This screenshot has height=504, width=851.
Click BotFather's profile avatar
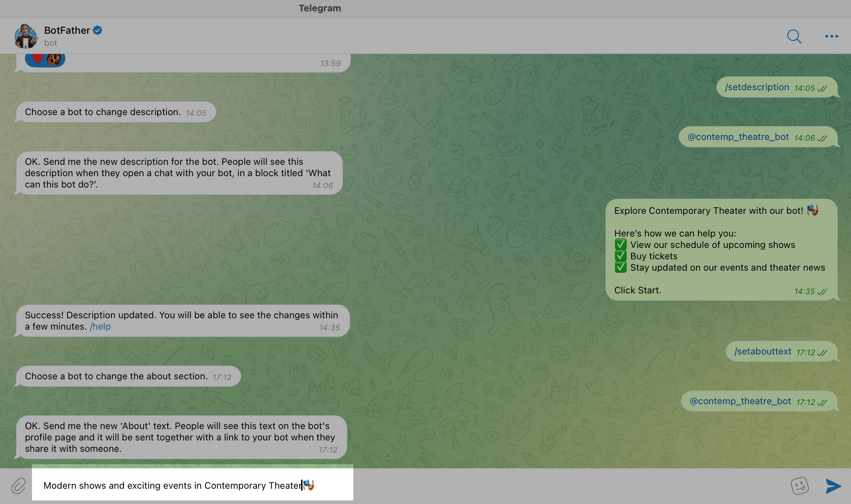tap(26, 36)
